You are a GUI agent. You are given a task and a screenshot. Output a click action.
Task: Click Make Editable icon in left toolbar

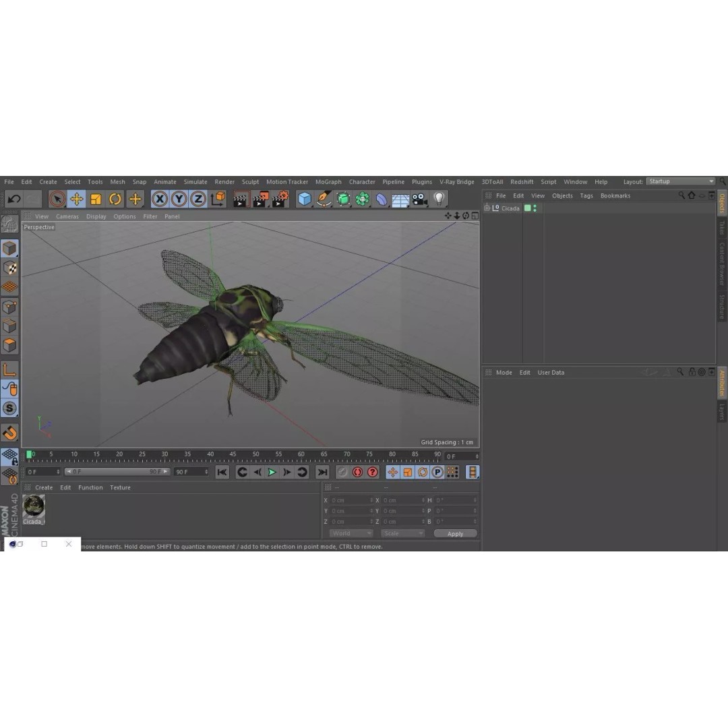(9, 224)
